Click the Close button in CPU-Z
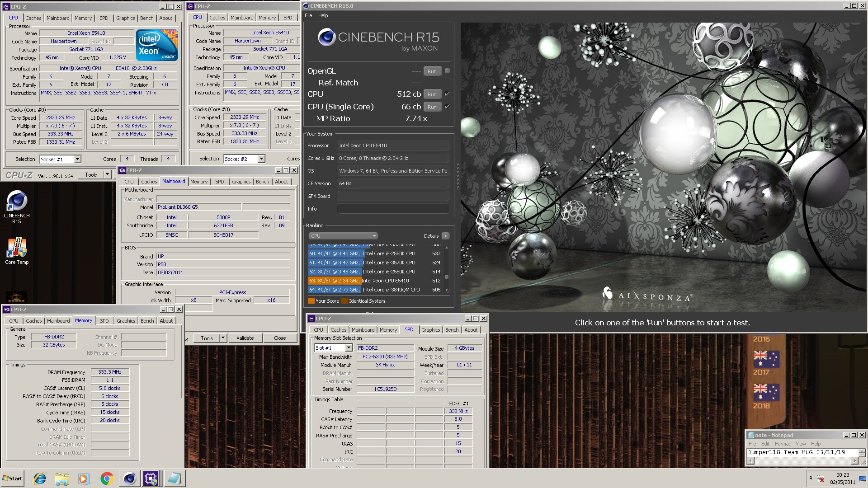This screenshot has height=488, width=868. point(280,338)
